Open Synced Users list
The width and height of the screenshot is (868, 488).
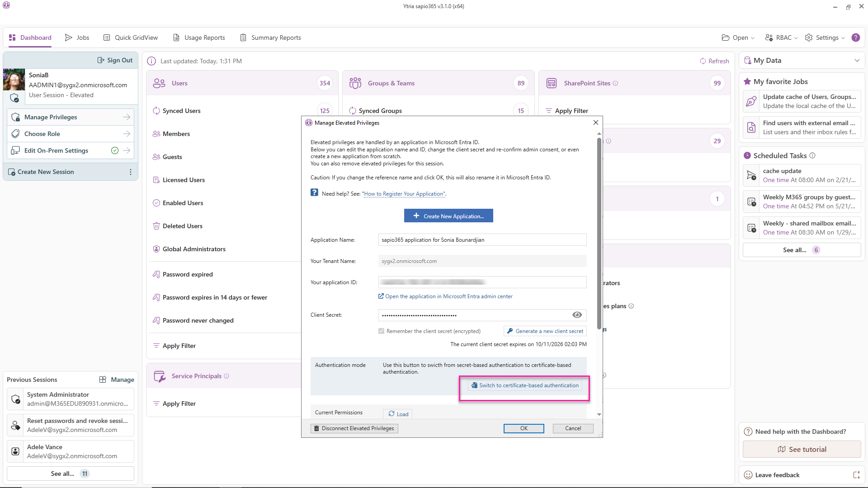coord(181,111)
